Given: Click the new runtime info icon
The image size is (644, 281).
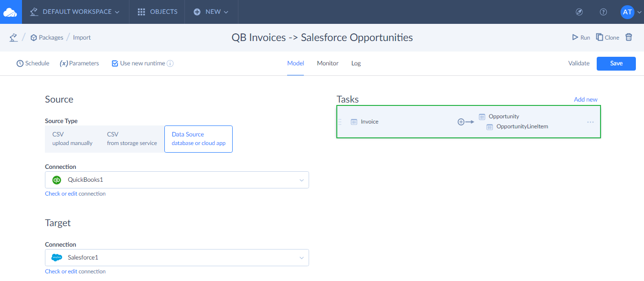Looking at the screenshot, I should 170,63.
